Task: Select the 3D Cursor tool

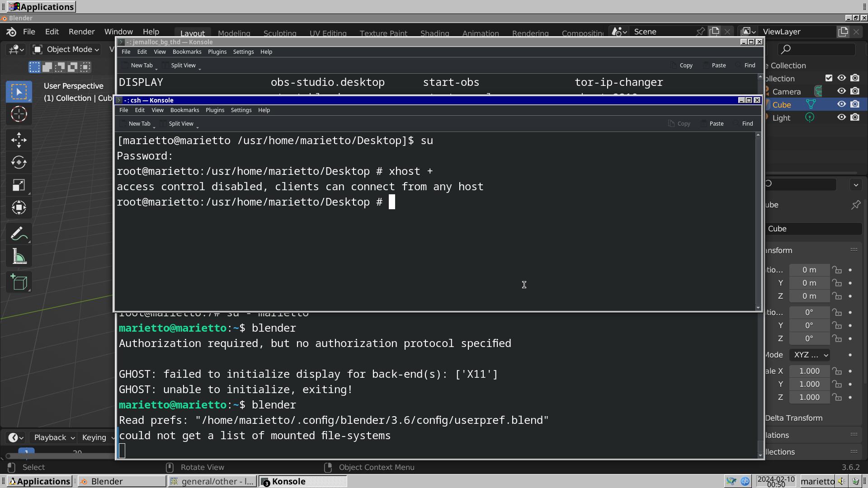Action: (19, 114)
